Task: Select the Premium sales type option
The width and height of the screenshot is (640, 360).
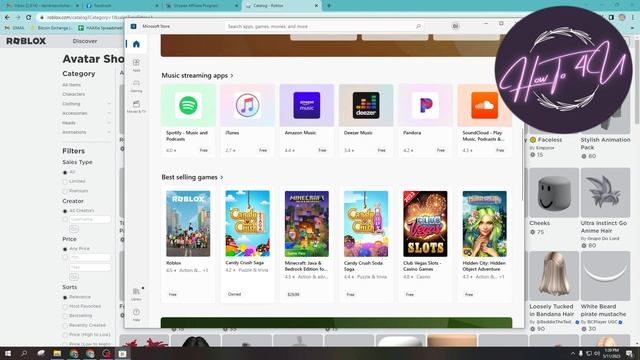Action: pyautogui.click(x=65, y=191)
